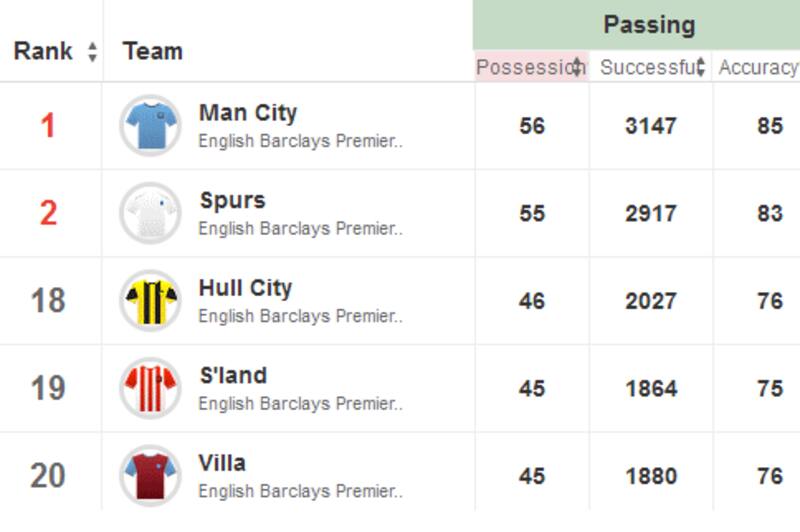This screenshot has width=800, height=532.
Task: Sort by the Possession column arrows
Action: pos(578,67)
